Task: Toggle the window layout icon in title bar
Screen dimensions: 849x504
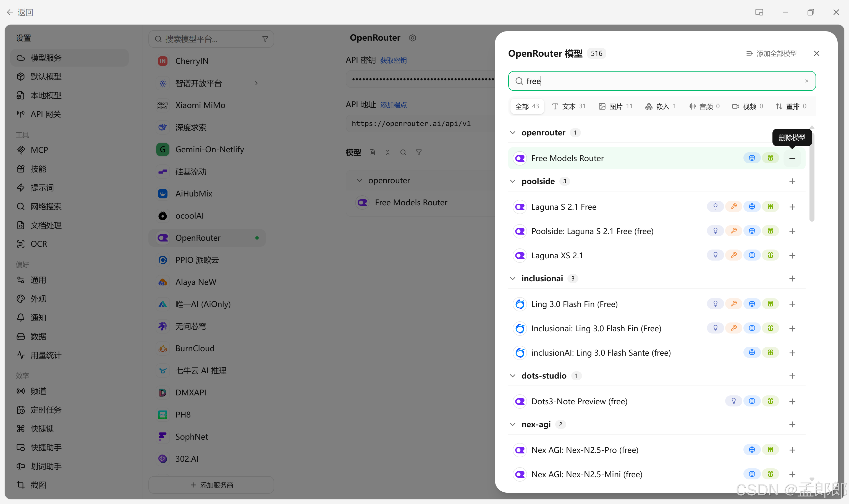Action: pos(759,12)
